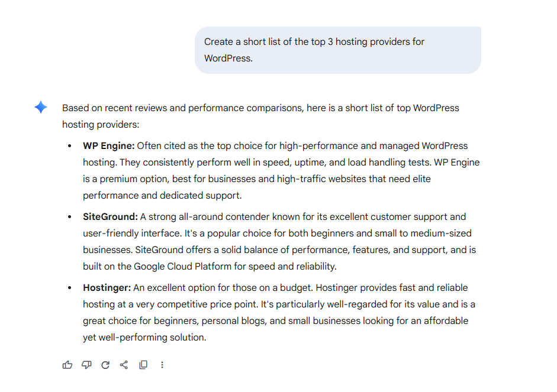
Task: Click the user prompt message bubble
Action: point(337,50)
